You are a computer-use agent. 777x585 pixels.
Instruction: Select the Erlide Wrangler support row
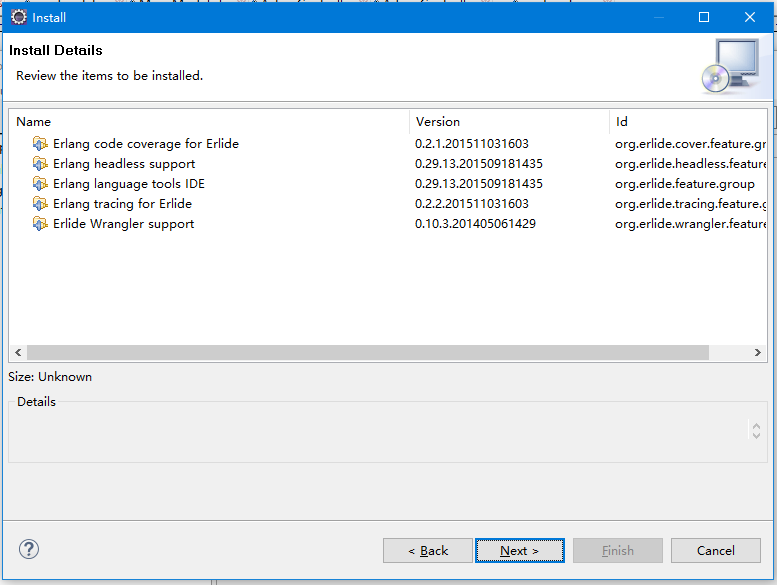388,224
